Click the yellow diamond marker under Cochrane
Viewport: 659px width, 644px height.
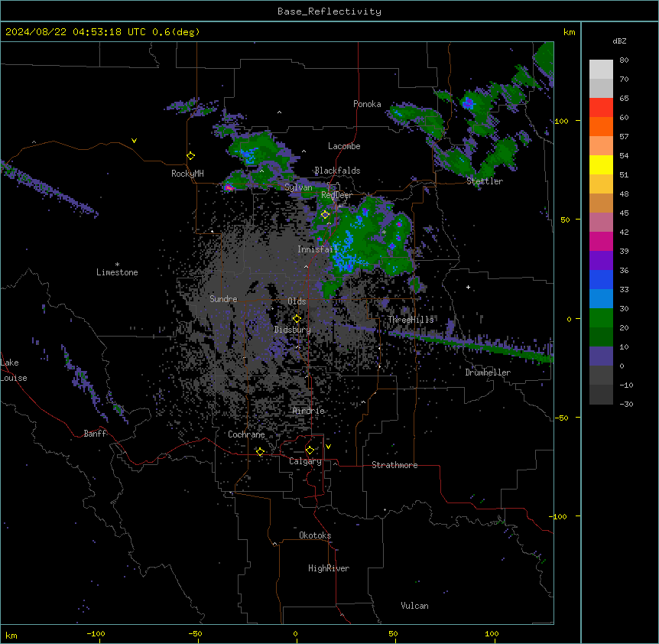click(x=260, y=452)
